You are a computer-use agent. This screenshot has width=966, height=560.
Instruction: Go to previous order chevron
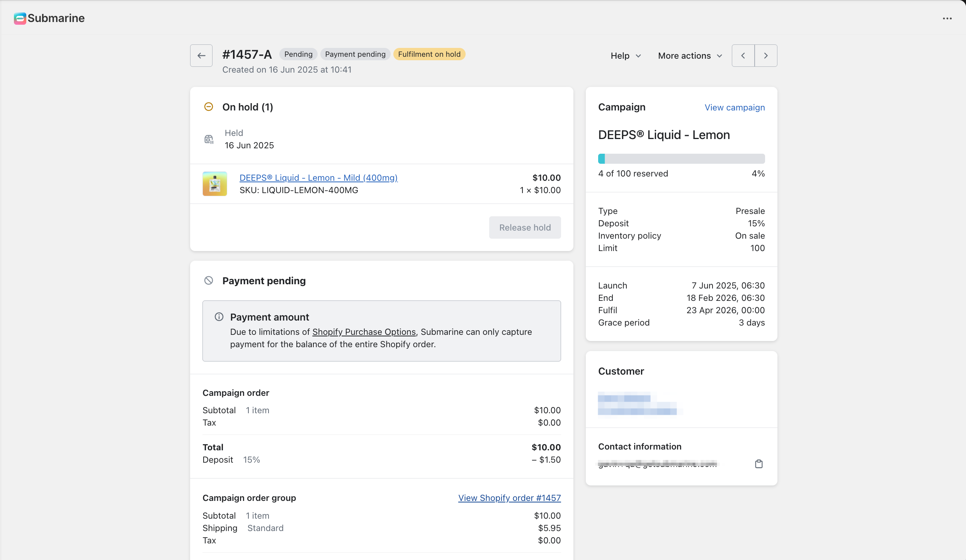pyautogui.click(x=743, y=56)
